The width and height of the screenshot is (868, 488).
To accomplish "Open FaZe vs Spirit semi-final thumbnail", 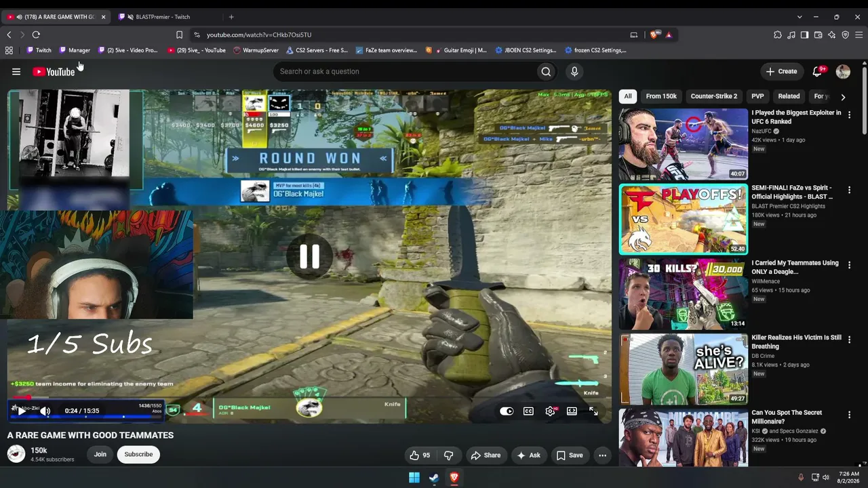I will click(684, 219).
